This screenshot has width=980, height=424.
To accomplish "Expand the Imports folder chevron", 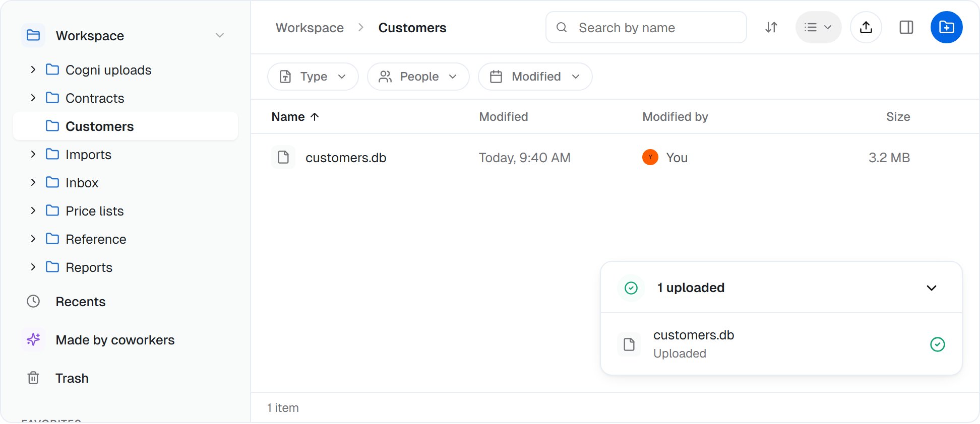I will pos(33,154).
